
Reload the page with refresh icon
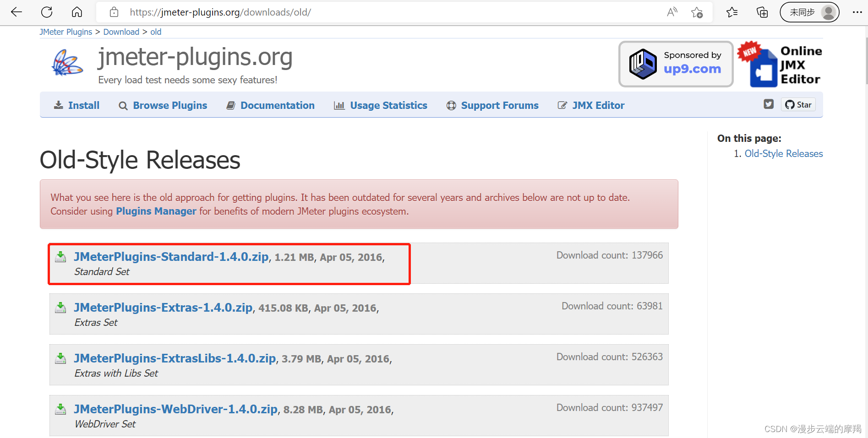[47, 12]
